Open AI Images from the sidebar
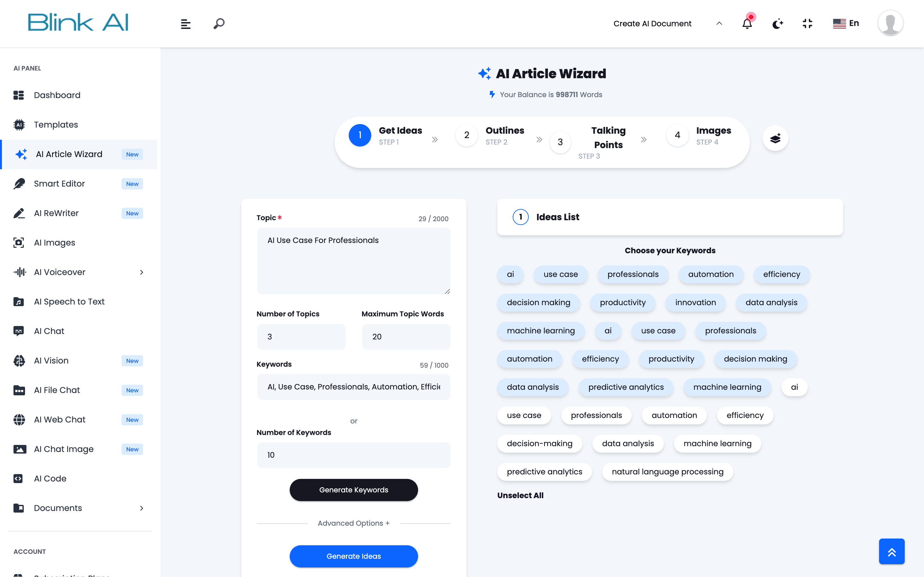Viewport: 924px width, 577px height. click(x=55, y=243)
